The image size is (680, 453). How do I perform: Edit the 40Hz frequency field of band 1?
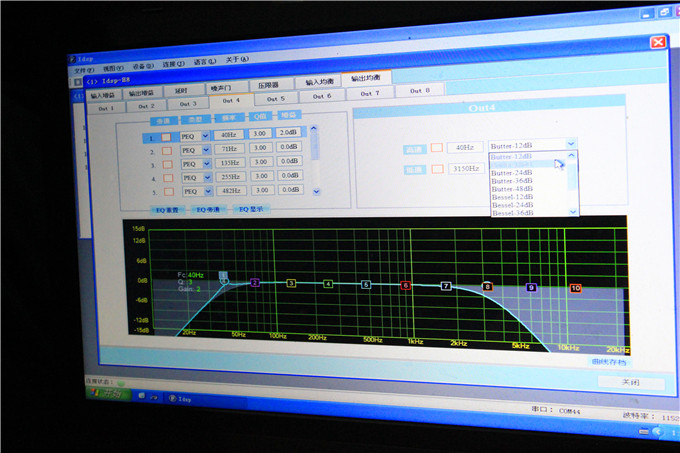[x=229, y=135]
